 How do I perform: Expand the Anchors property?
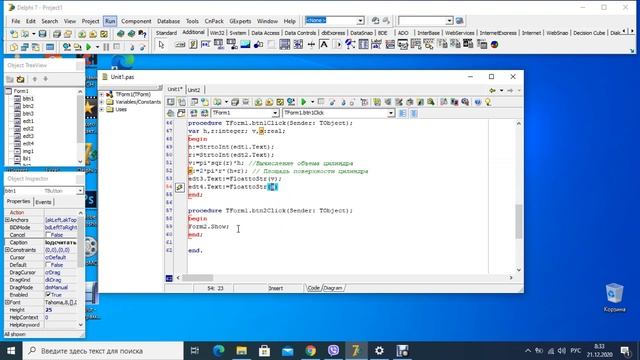(7, 220)
